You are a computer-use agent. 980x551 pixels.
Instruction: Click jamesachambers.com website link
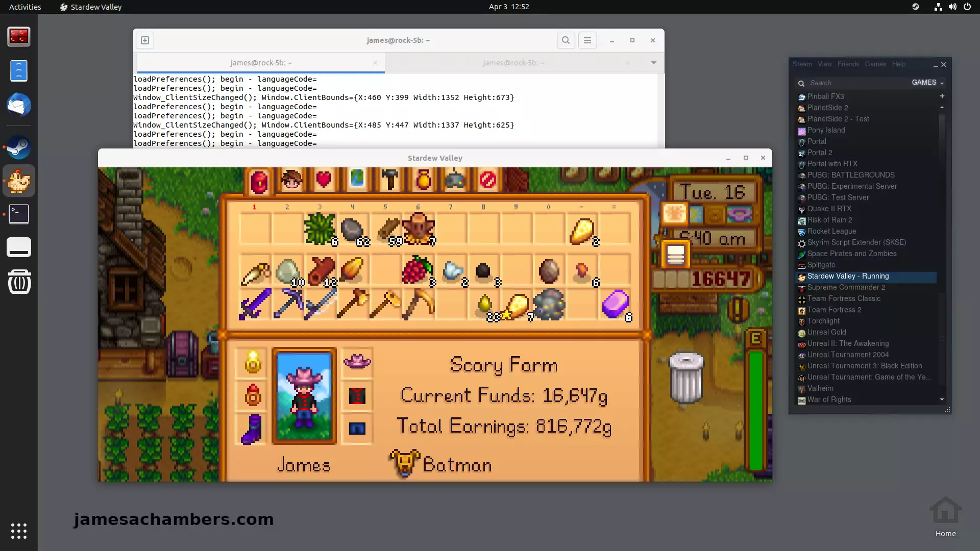pyautogui.click(x=174, y=519)
